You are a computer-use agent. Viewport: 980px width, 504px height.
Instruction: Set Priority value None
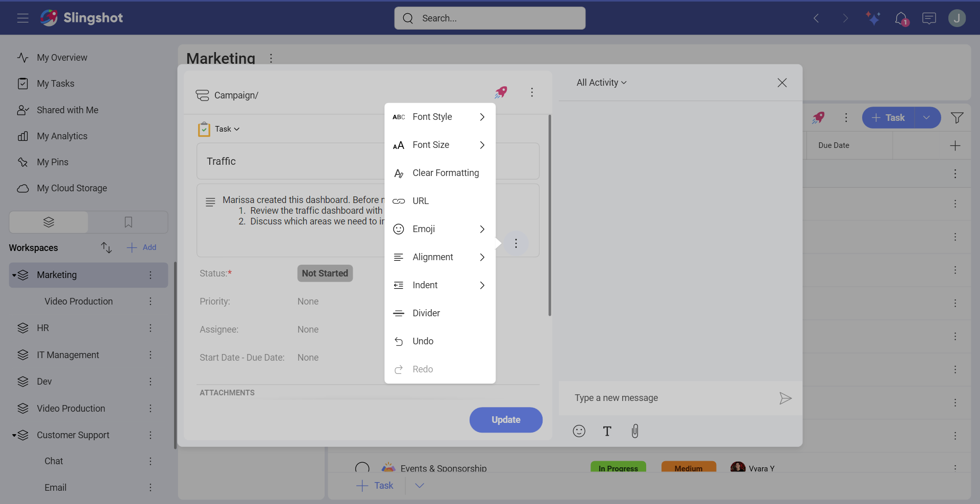pyautogui.click(x=308, y=301)
